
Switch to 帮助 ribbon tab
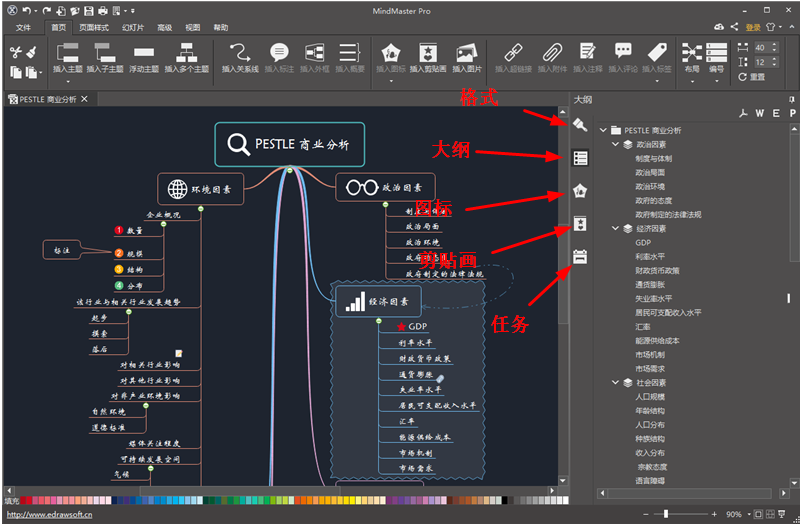click(220, 28)
